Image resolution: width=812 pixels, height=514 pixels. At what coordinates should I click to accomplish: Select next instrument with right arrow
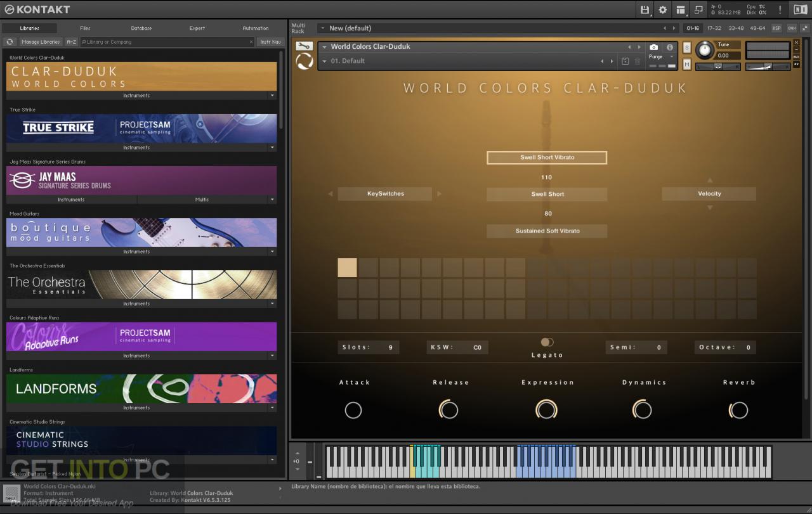(639, 47)
